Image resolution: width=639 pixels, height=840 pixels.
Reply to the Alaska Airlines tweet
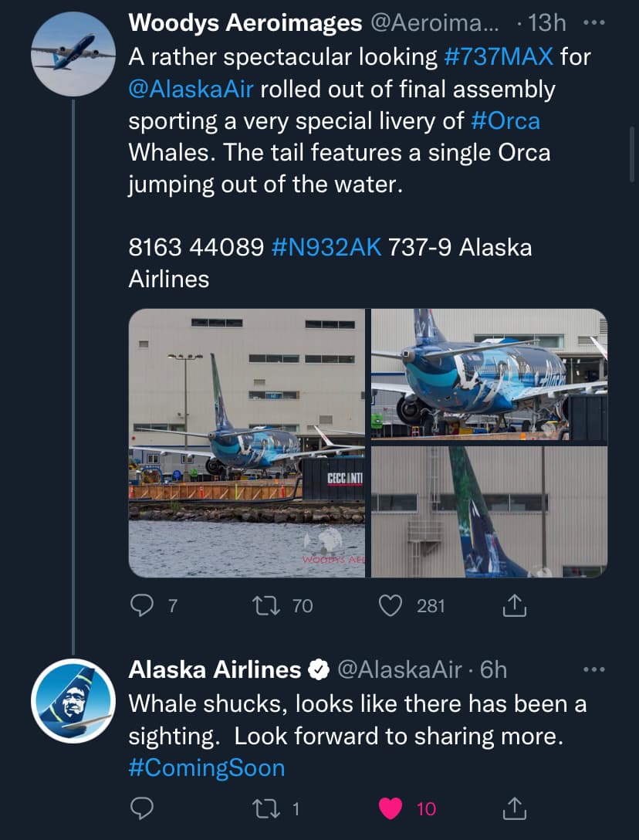(140, 808)
